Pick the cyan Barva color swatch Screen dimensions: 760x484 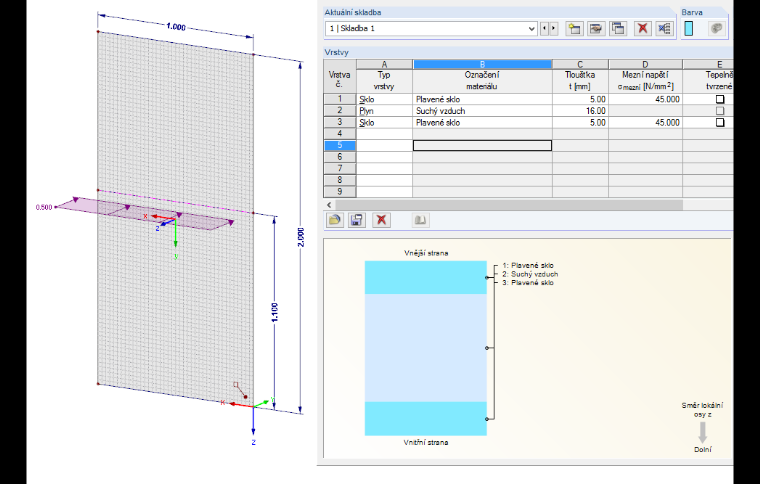pyautogui.click(x=689, y=29)
